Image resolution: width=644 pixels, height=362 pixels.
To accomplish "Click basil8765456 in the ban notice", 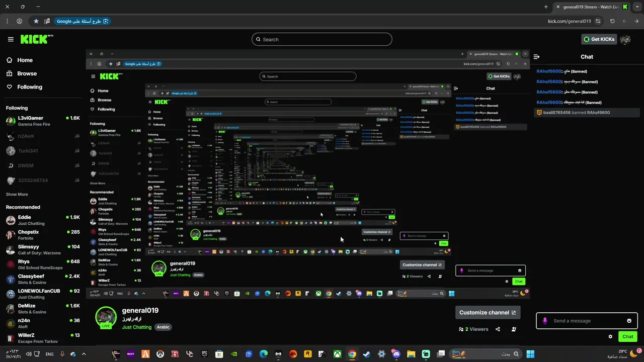I will [x=556, y=113].
